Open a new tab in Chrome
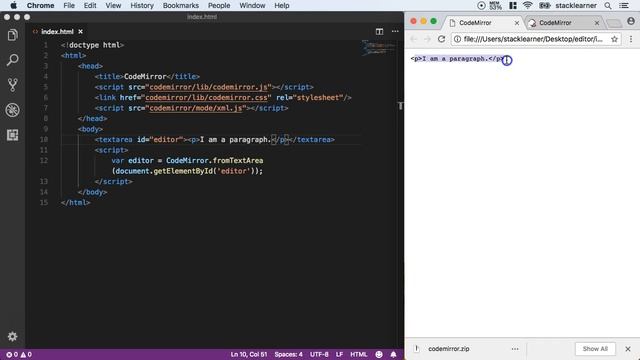The width and height of the screenshot is (640, 360). 613,23
